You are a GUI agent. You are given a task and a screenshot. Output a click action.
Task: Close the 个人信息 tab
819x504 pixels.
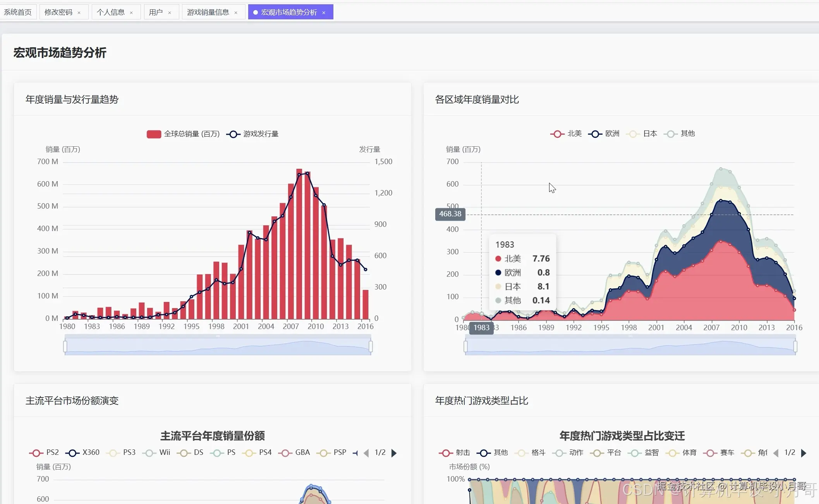click(x=131, y=13)
